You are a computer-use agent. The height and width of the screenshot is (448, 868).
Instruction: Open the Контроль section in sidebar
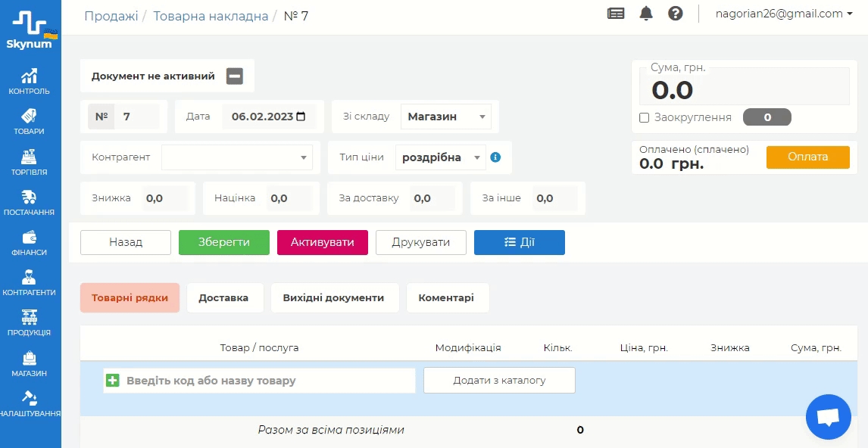pos(30,82)
